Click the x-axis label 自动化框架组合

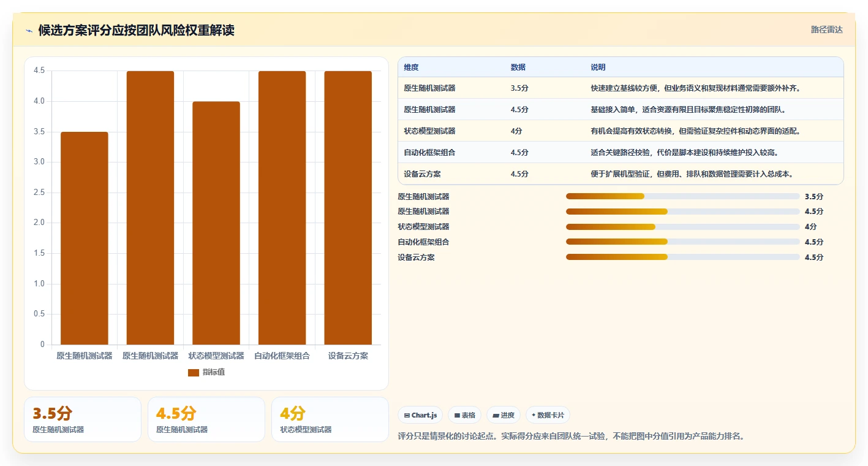tap(282, 356)
